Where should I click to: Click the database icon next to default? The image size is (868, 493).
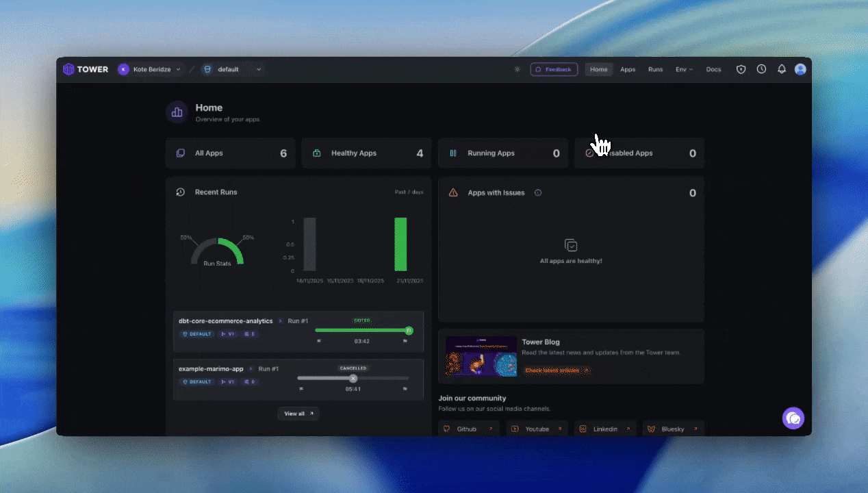click(207, 69)
